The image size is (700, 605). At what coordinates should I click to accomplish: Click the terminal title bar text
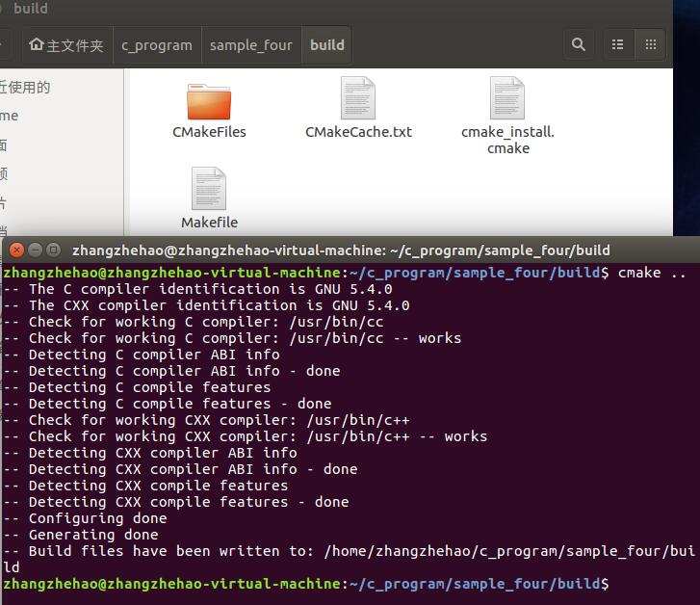[x=341, y=250]
